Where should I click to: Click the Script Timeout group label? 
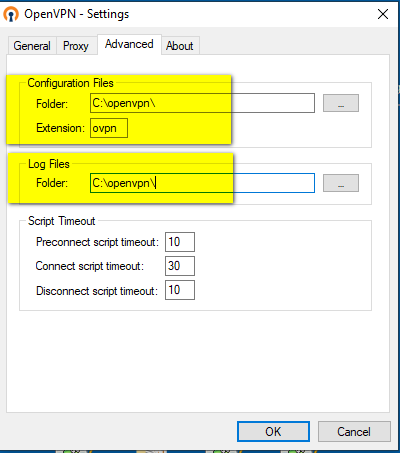tap(62, 221)
